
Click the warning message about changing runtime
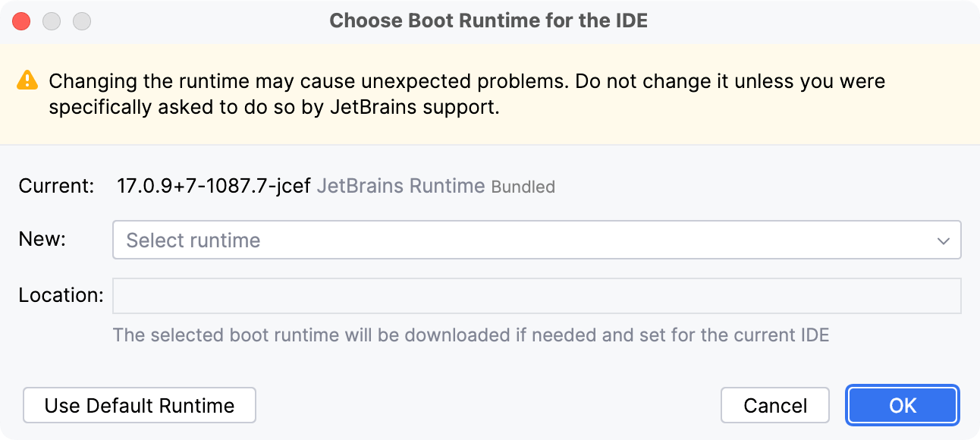click(x=466, y=93)
